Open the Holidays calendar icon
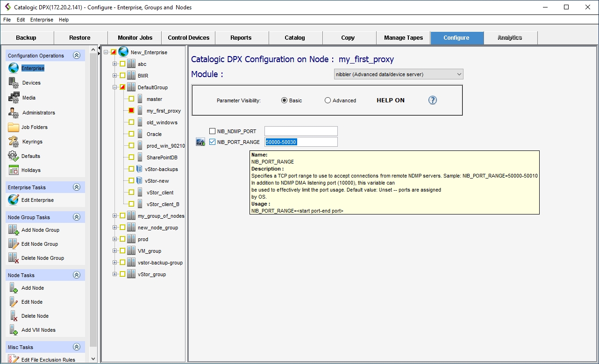599x364 pixels. pos(14,170)
